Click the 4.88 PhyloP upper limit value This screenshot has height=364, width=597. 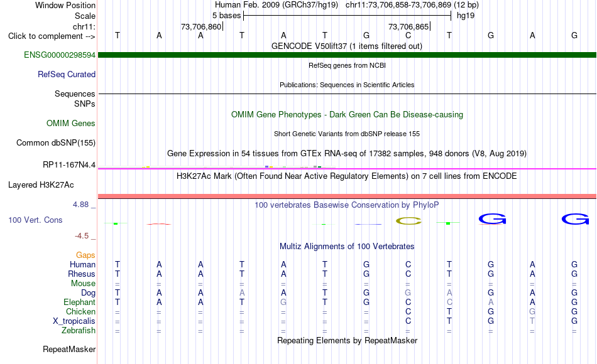point(80,204)
